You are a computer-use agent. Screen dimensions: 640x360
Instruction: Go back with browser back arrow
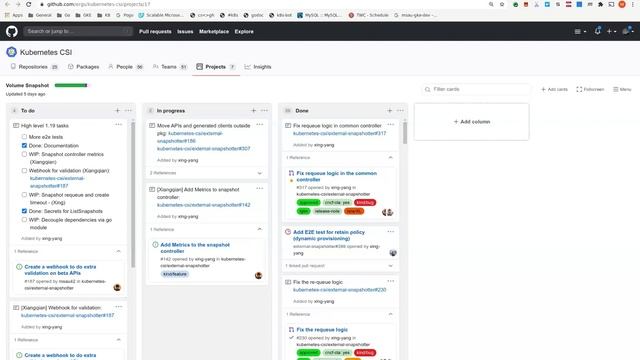tap(7, 4)
